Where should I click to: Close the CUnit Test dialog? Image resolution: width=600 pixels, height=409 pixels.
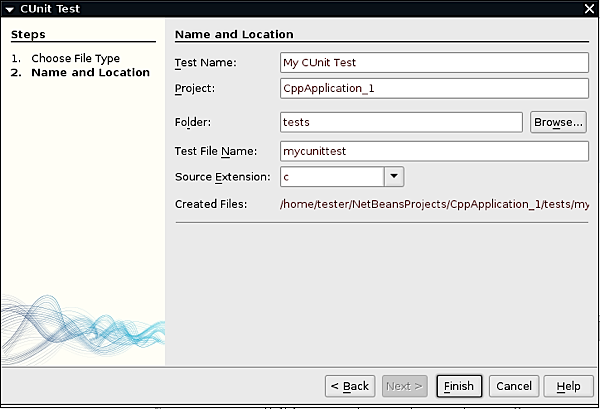(589, 9)
